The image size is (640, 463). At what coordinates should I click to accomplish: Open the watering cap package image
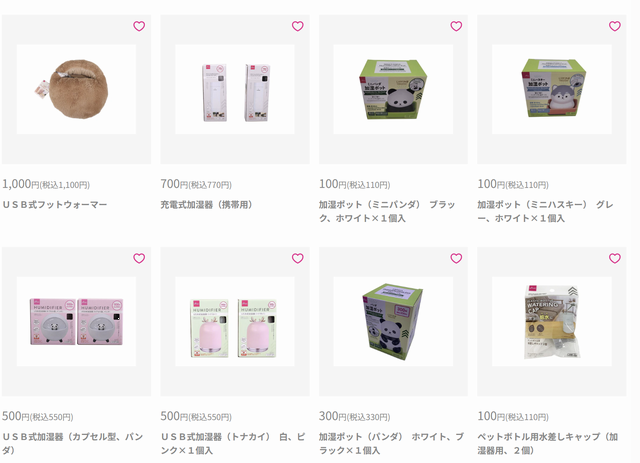click(x=552, y=322)
